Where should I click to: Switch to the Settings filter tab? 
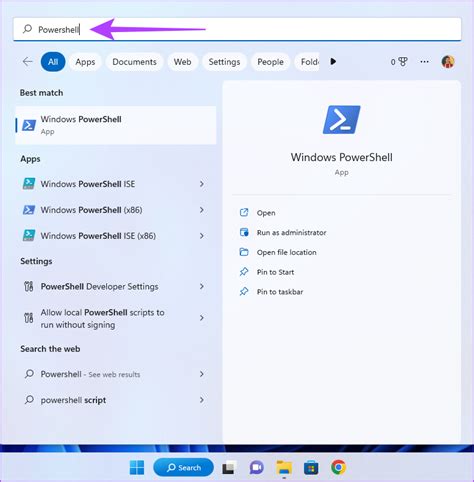pyautogui.click(x=224, y=62)
